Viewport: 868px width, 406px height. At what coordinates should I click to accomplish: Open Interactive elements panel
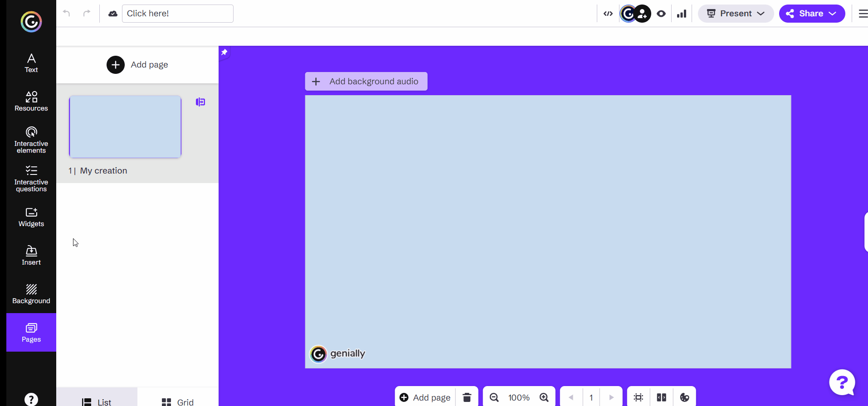click(x=31, y=140)
